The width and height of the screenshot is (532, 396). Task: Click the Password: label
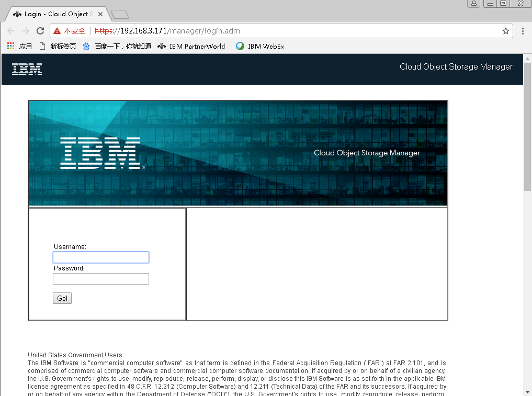pos(69,268)
